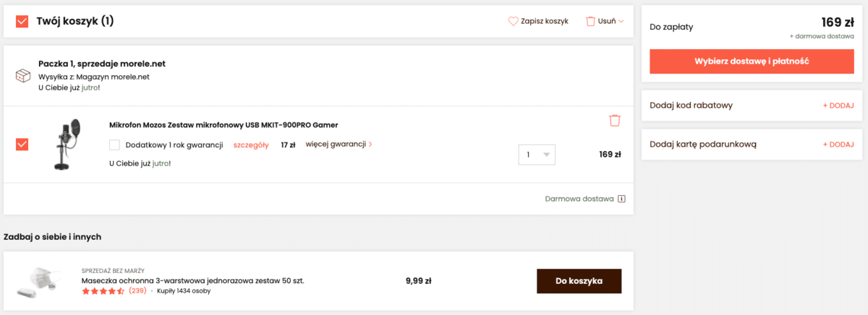
Task: Uncheck the microphone product checkbox
Action: point(22,144)
